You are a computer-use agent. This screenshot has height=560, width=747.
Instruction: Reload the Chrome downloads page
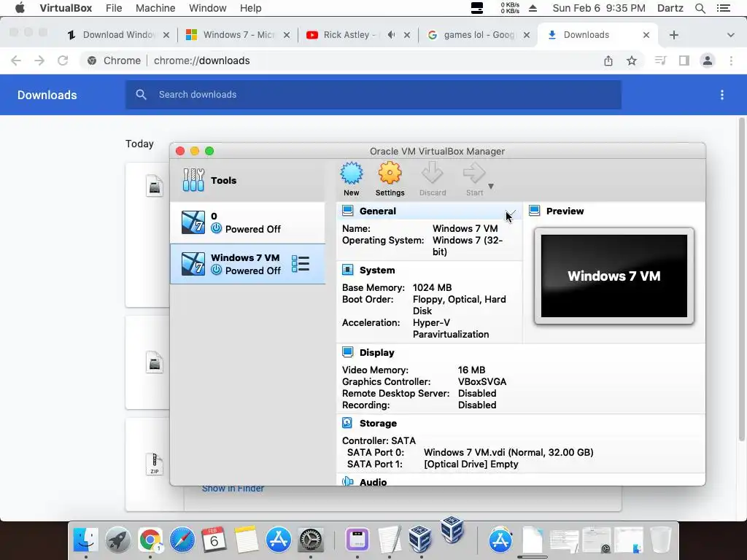point(63,61)
